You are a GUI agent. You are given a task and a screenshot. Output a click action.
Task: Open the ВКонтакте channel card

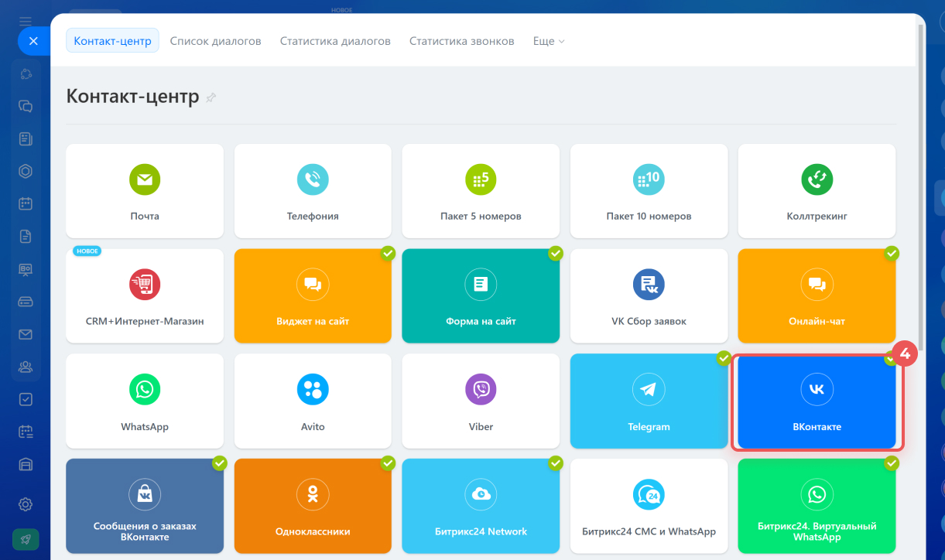[817, 401]
